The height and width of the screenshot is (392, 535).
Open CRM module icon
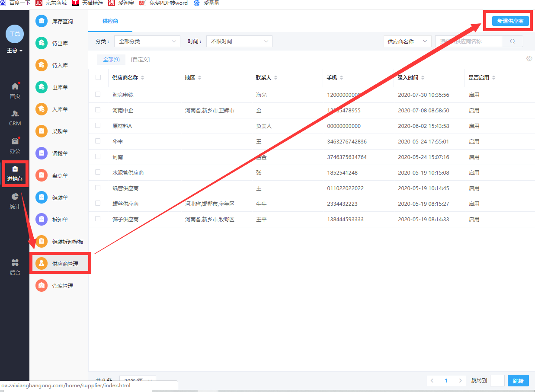click(x=15, y=114)
